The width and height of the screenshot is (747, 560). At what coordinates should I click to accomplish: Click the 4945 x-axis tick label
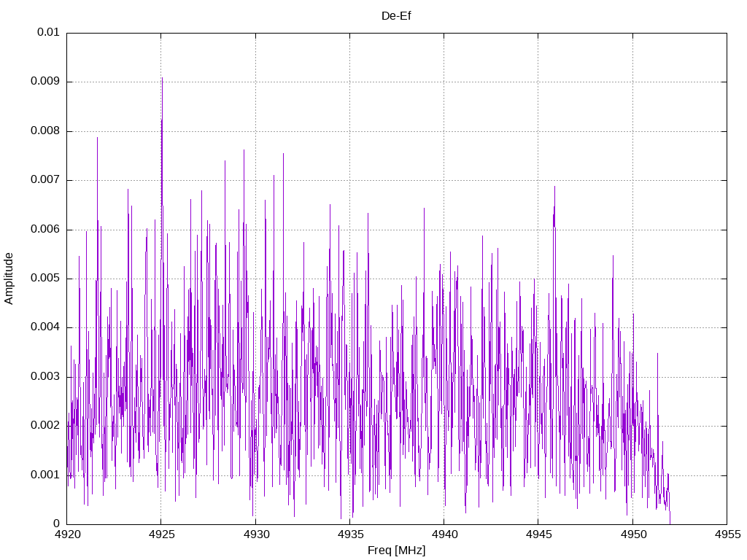tap(539, 534)
